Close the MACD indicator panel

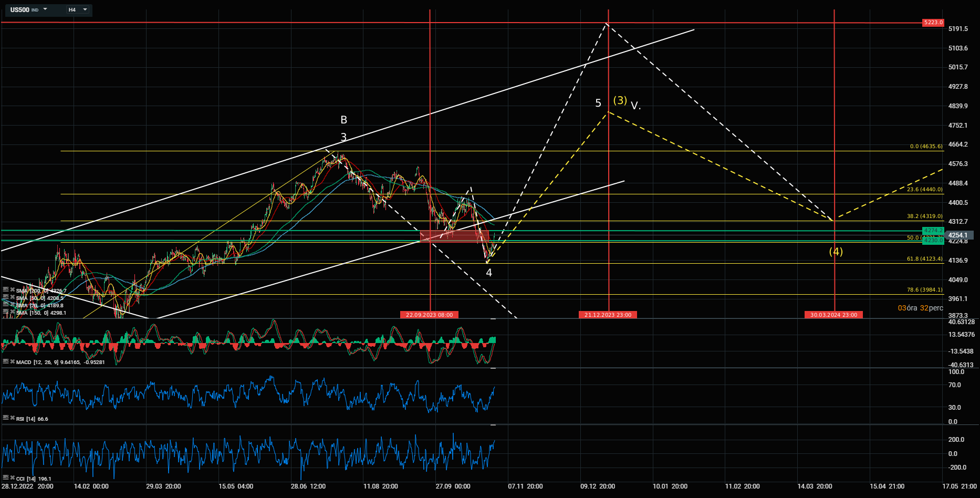[x=12, y=361]
